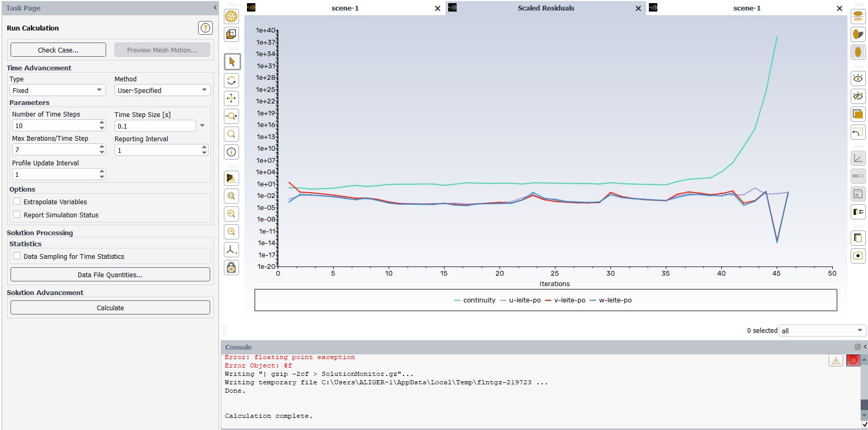
Task: Choose the pan view tool
Action: click(232, 98)
